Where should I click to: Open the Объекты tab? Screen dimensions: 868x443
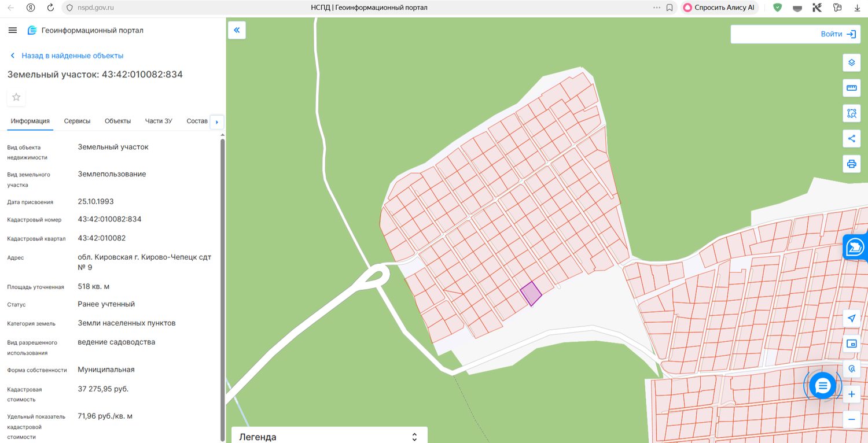pos(118,121)
